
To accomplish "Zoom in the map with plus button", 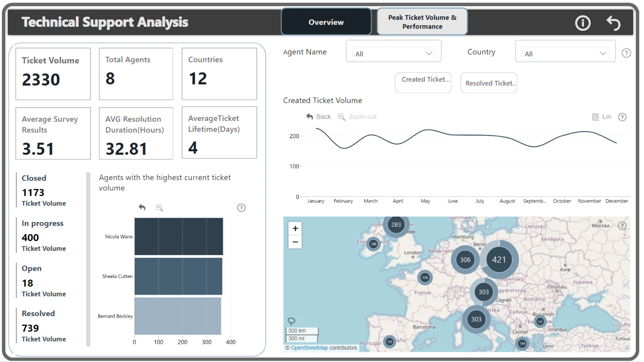I will 295,229.
